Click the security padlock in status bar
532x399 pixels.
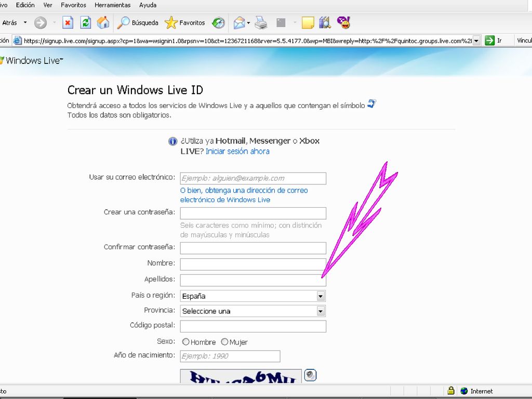450,391
